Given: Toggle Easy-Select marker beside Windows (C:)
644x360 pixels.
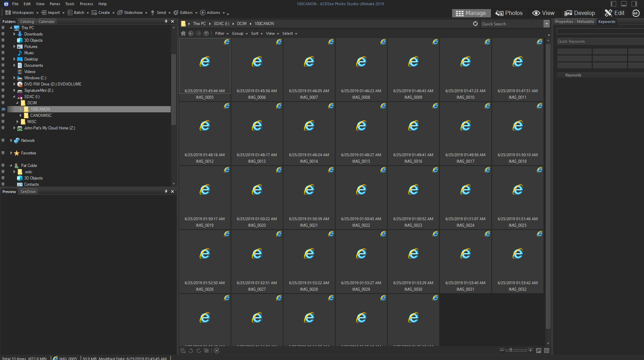Looking at the screenshot, I should click(3, 78).
